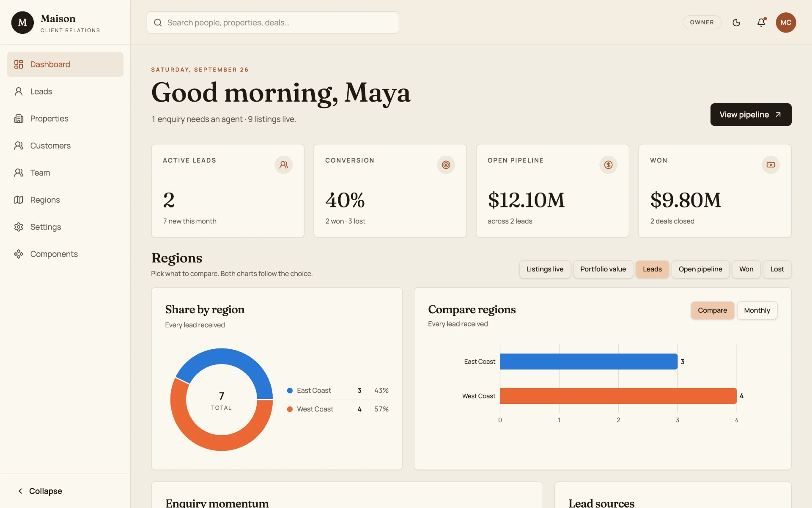Open Team page in sidebar
Viewport: 812px width, 508px height.
tap(65, 173)
